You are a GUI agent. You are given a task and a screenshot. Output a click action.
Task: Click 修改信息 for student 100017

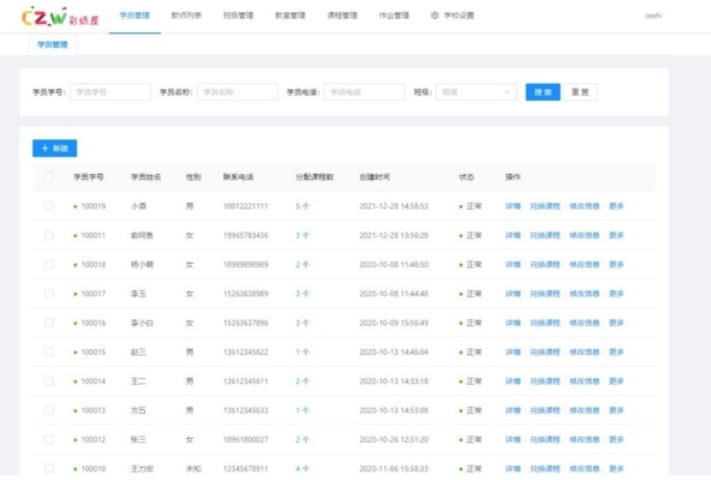[584, 294]
